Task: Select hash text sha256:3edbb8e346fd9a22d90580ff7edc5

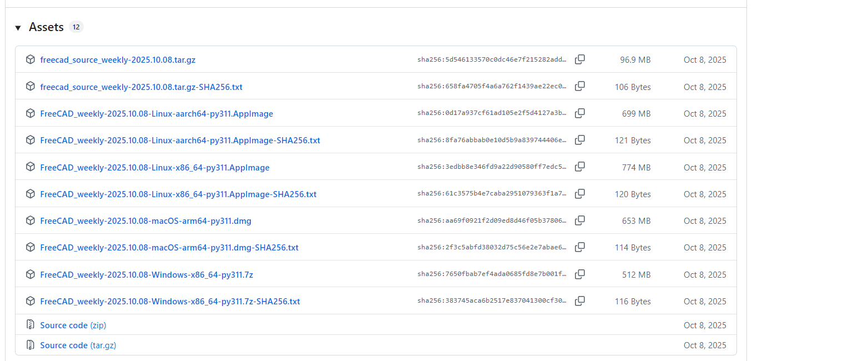Action: (x=492, y=167)
